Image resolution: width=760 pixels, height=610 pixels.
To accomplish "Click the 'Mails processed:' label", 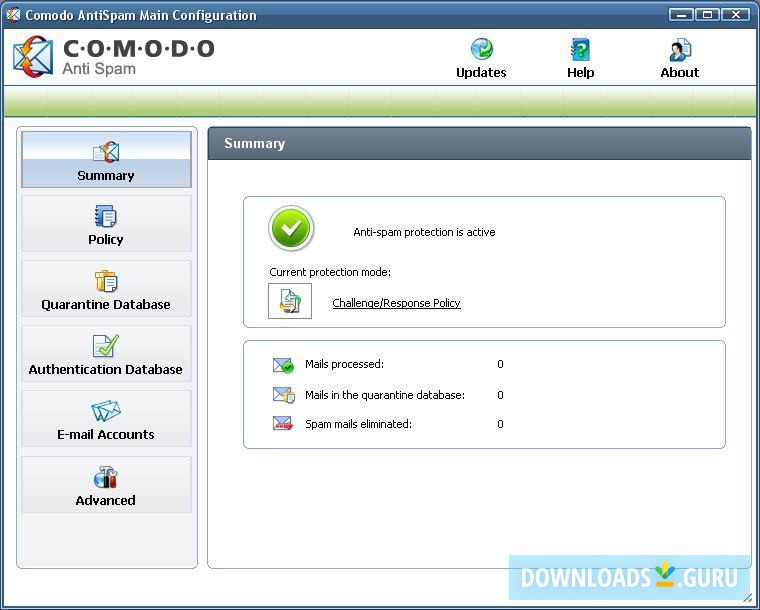I will [344, 364].
